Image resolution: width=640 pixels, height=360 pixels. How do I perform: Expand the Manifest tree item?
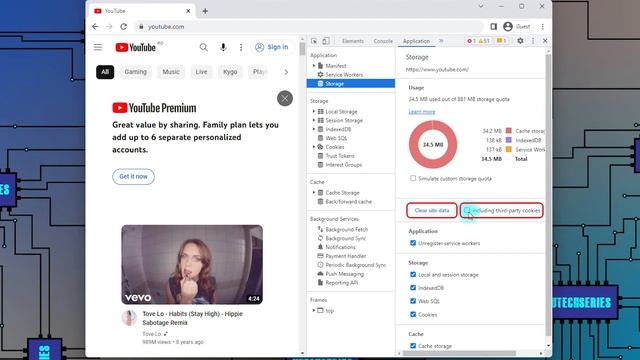pyautogui.click(x=313, y=66)
